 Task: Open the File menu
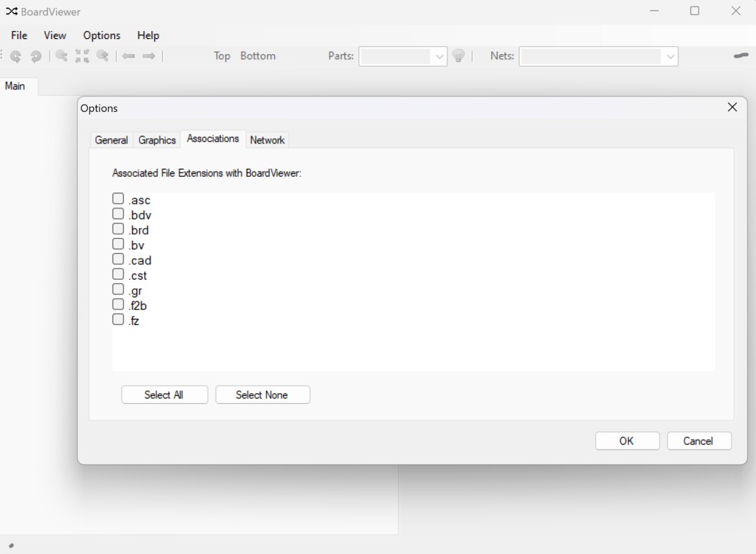click(x=19, y=35)
